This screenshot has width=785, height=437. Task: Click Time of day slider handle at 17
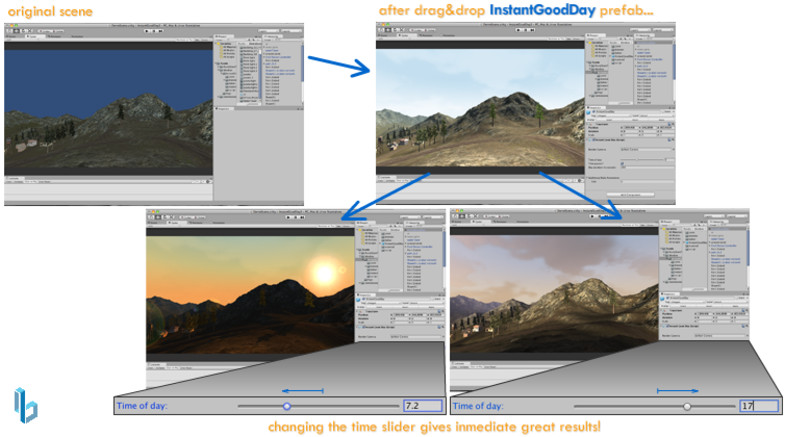[687, 406]
